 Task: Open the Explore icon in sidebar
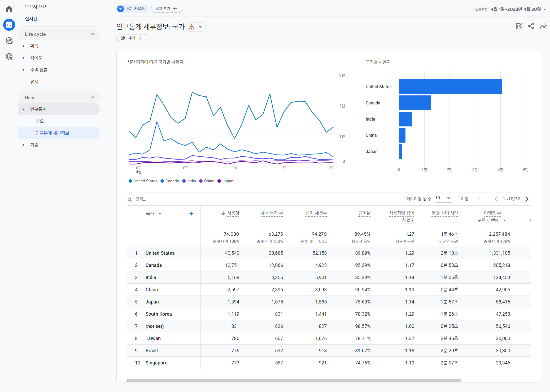pyautogui.click(x=9, y=41)
